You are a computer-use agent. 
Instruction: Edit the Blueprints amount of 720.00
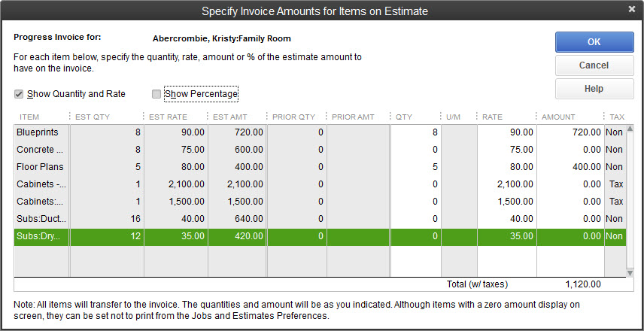coord(570,132)
